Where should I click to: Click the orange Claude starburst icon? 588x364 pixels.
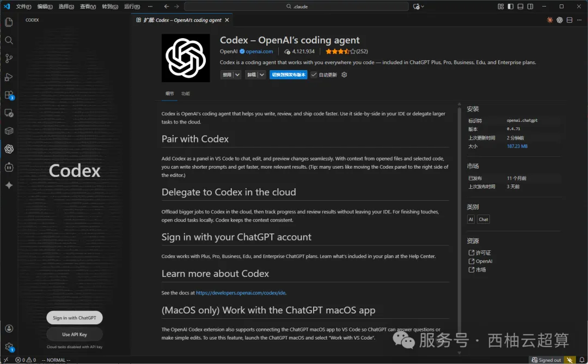point(550,20)
